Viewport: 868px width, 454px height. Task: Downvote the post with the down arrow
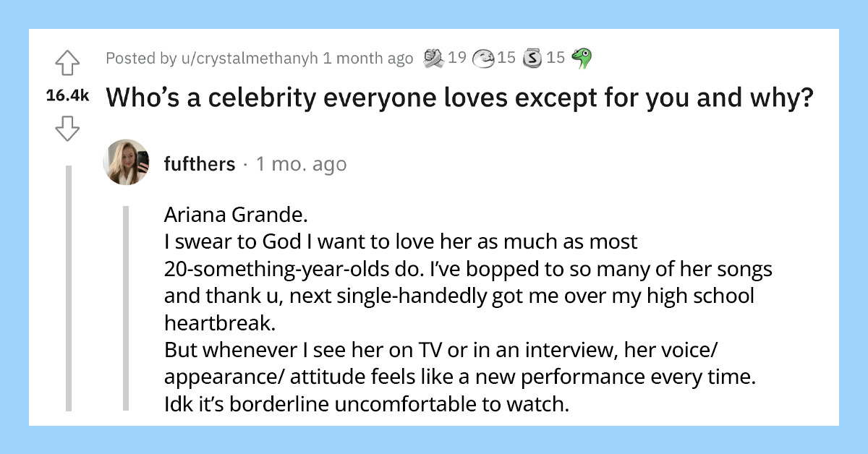click(69, 130)
